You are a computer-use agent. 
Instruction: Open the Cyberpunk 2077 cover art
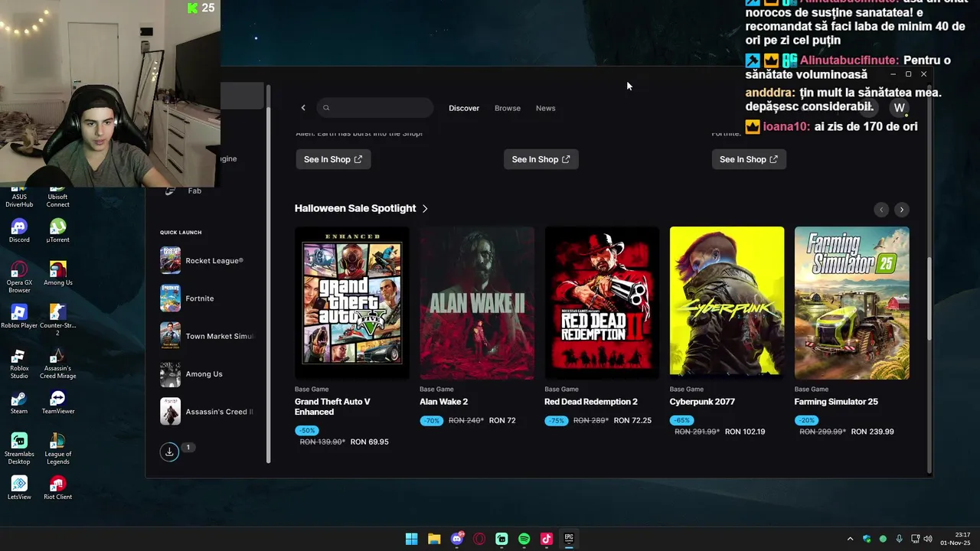tap(727, 303)
